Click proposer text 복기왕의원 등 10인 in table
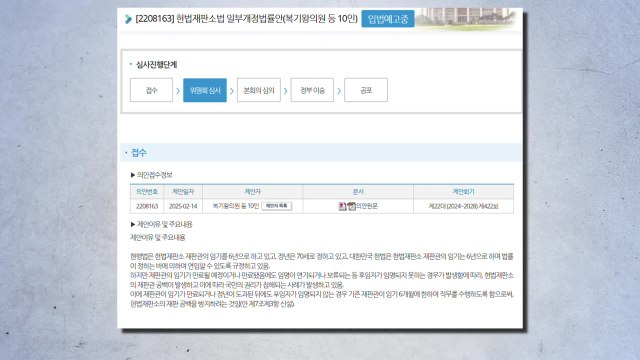This screenshot has width=640, height=360. (x=236, y=206)
